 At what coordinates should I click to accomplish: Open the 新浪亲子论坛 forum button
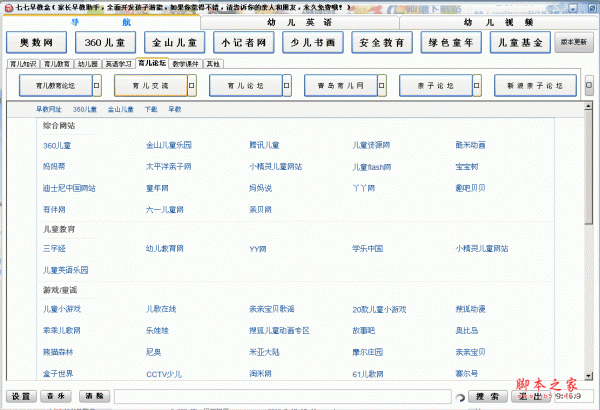535,85
